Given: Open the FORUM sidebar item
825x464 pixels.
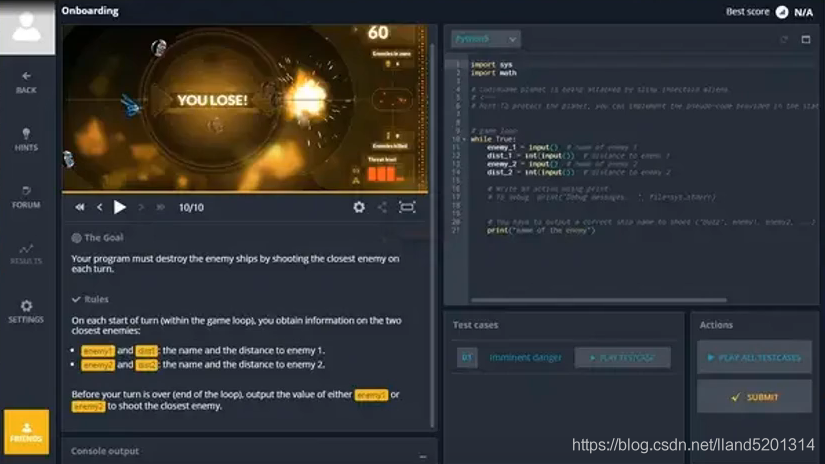Looking at the screenshot, I should (x=26, y=197).
